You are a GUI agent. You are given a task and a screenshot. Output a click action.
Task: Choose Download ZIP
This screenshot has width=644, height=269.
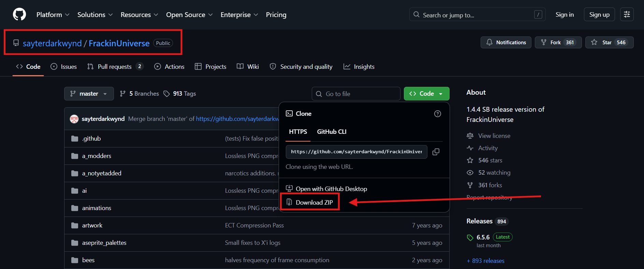pos(310,202)
